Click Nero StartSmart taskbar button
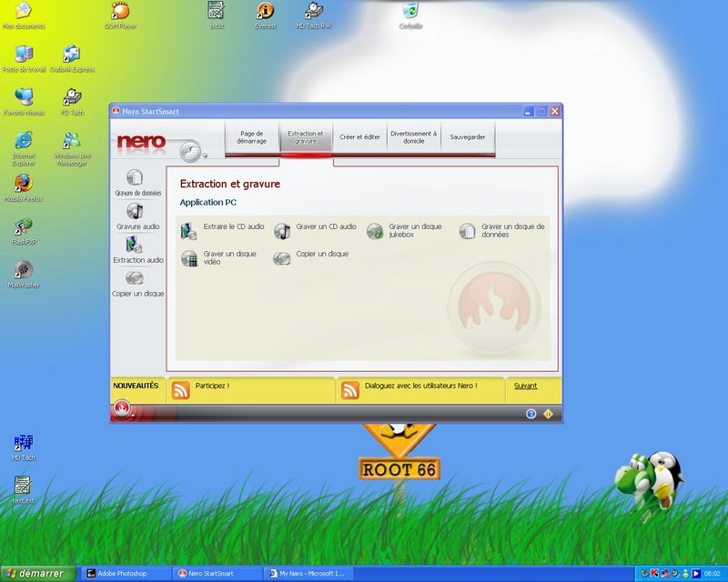Viewport: 728px width, 582px height. 217,574
